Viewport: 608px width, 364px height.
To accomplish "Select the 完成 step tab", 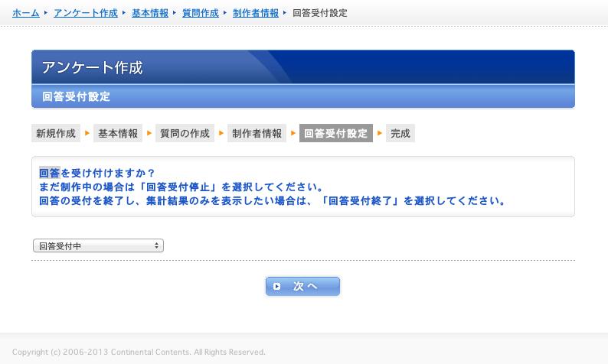I will click(400, 133).
